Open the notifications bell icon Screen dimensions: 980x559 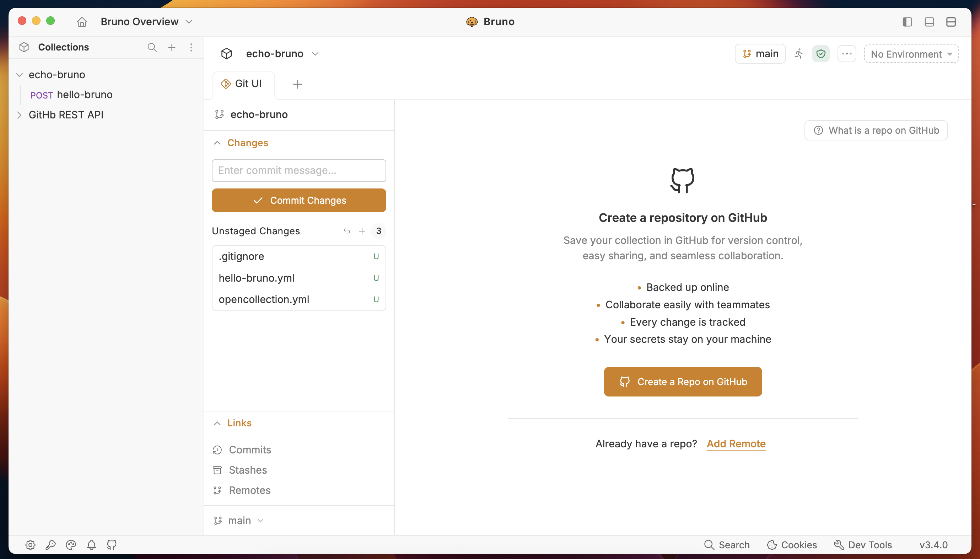pos(91,545)
